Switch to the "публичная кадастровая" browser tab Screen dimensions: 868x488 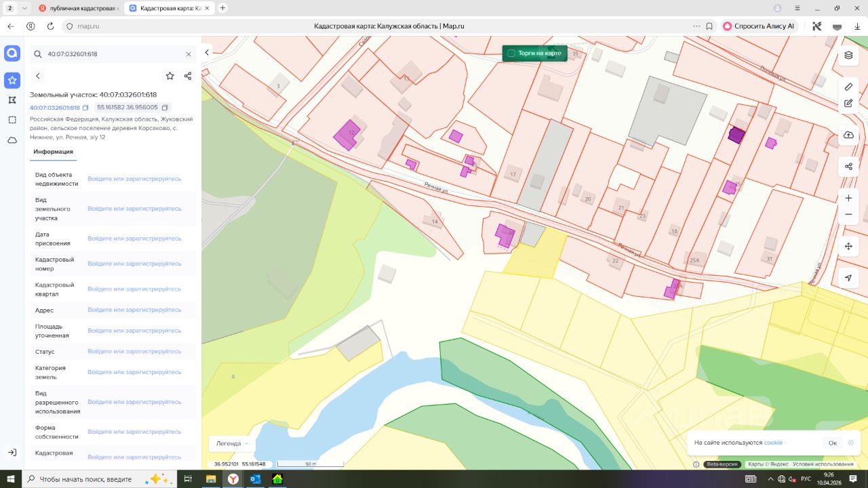tap(78, 8)
